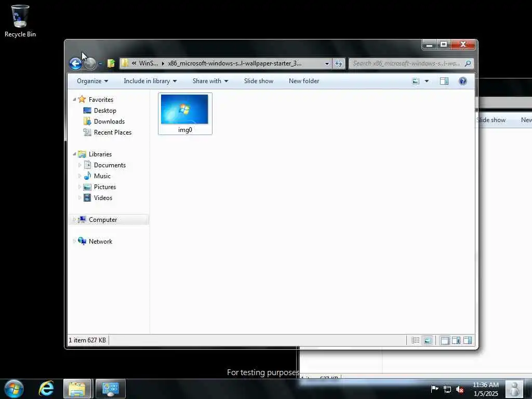Expand the Music library arrow
Viewport: 532px width, 399px height.
tap(79, 176)
